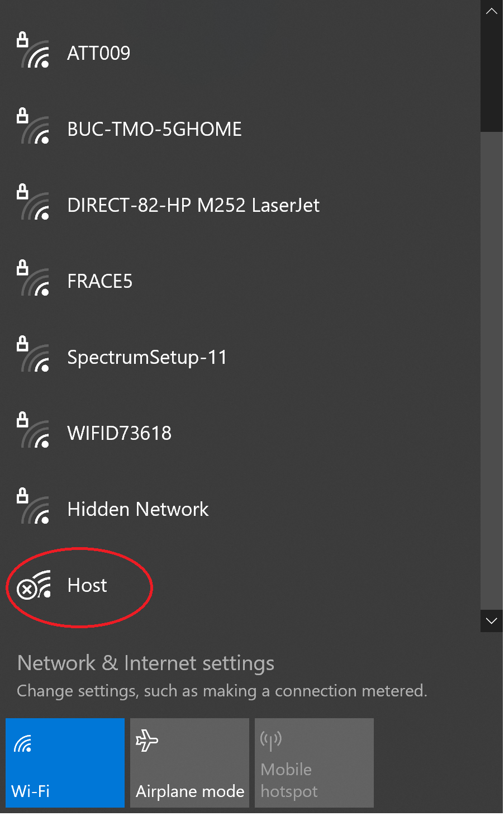The width and height of the screenshot is (504, 816).
Task: Select the Host network highlighted in red
Action: 87,586
